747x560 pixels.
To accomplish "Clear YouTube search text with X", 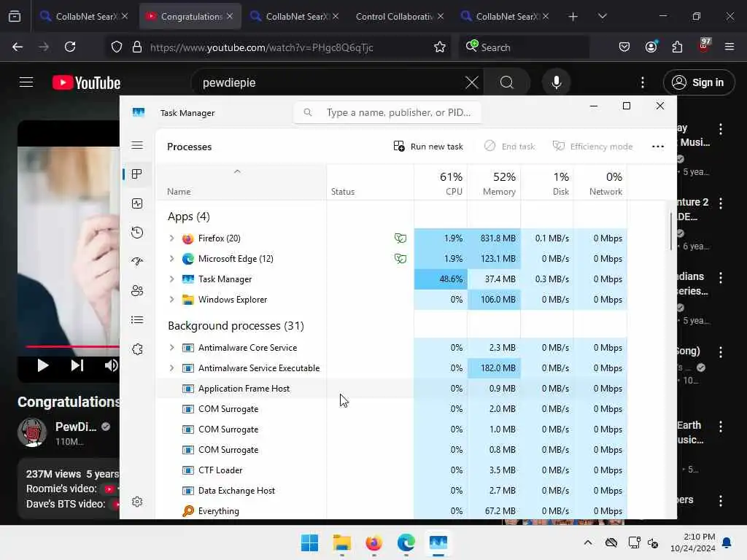I will (x=472, y=82).
